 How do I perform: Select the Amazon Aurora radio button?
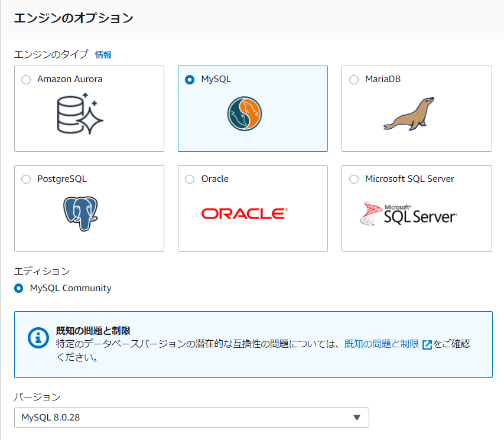26,79
